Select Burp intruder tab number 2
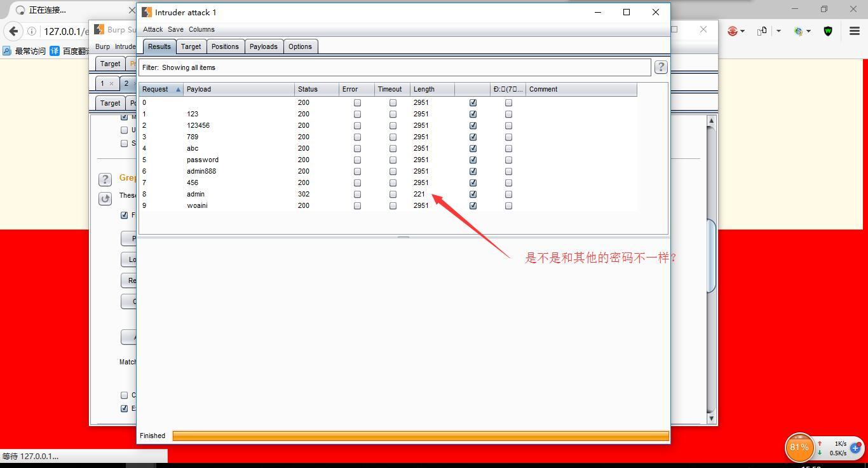Viewport: 868px width, 468px height. pyautogui.click(x=126, y=83)
